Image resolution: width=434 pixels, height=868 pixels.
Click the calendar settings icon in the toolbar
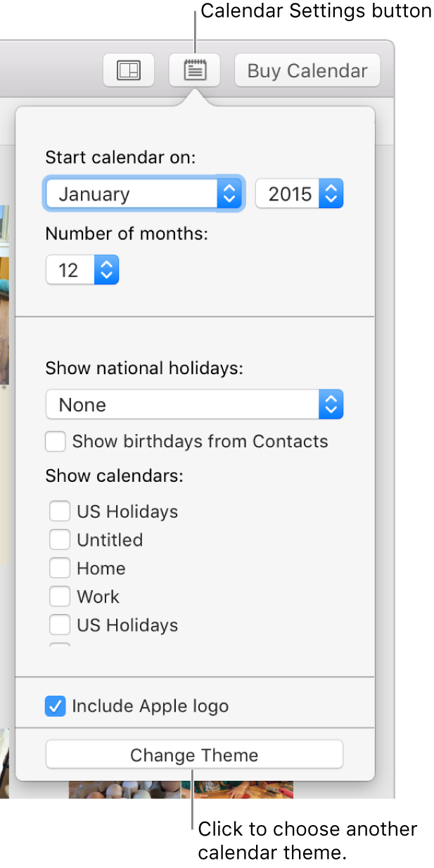pos(194,70)
